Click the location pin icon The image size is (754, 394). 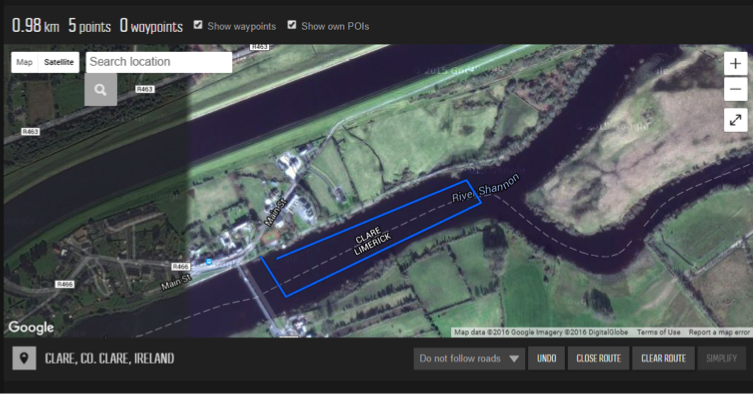coord(24,358)
